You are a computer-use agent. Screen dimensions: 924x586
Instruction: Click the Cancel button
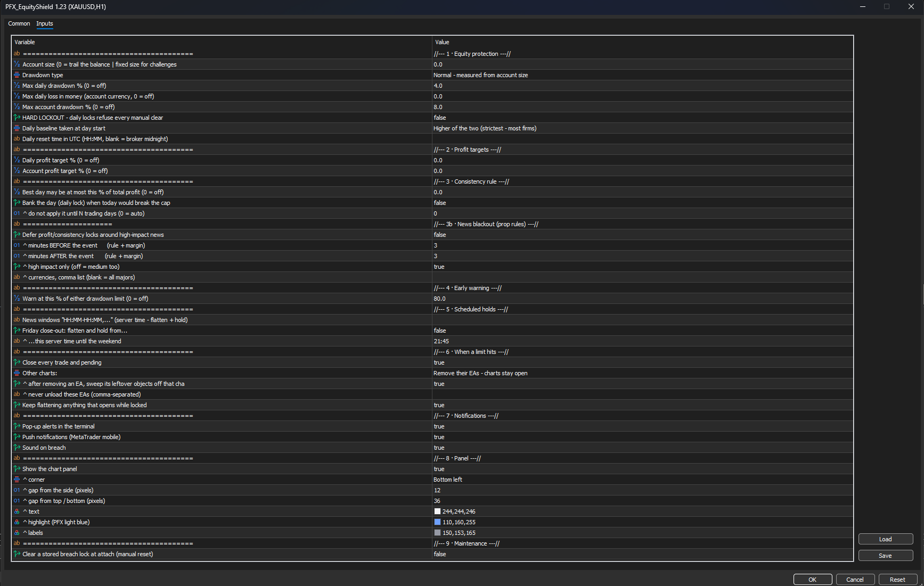[855, 580]
